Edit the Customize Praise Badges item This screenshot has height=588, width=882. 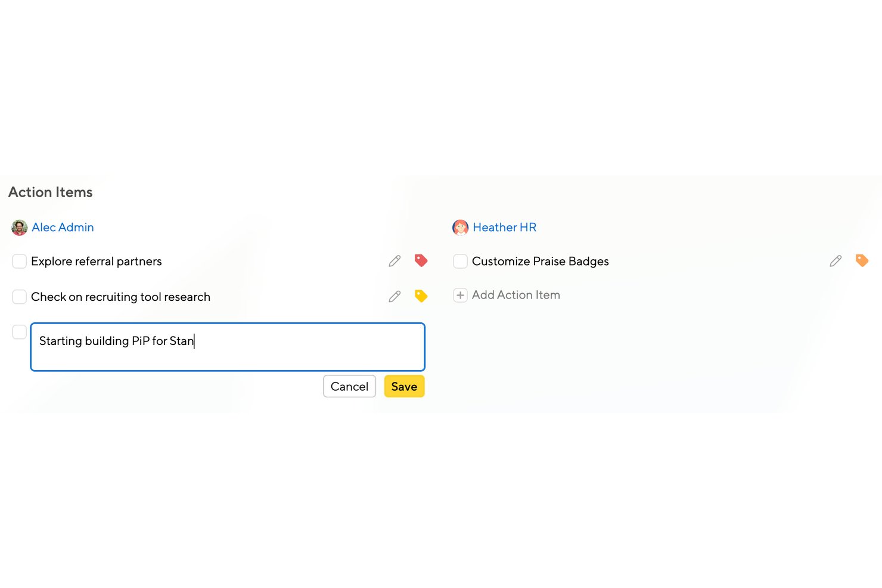pyautogui.click(x=836, y=261)
